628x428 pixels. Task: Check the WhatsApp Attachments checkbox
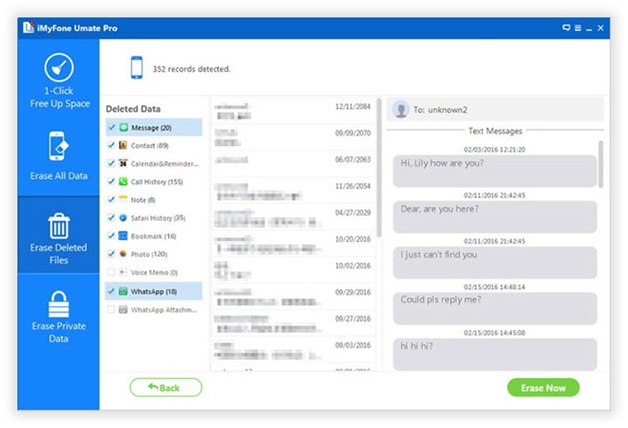click(111, 309)
